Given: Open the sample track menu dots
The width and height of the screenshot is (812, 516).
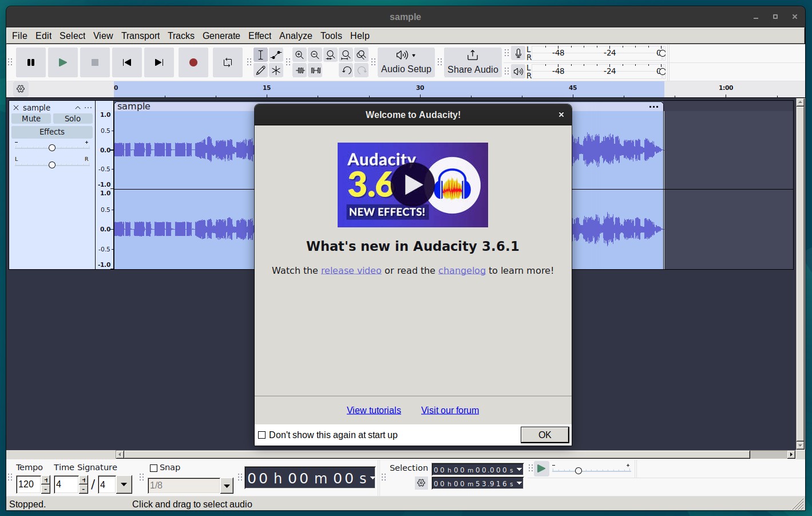Looking at the screenshot, I should pyautogui.click(x=88, y=108).
